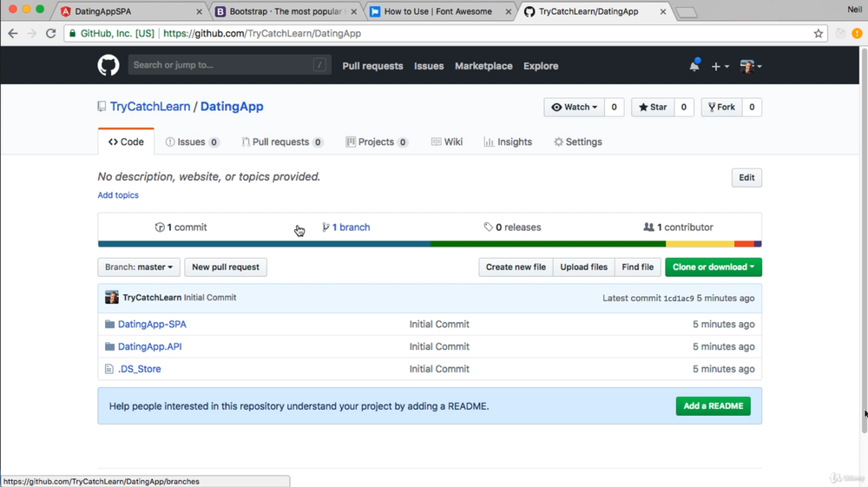Screen dimensions: 868x487
Task: Open the .DS_Store file
Action: pos(140,369)
